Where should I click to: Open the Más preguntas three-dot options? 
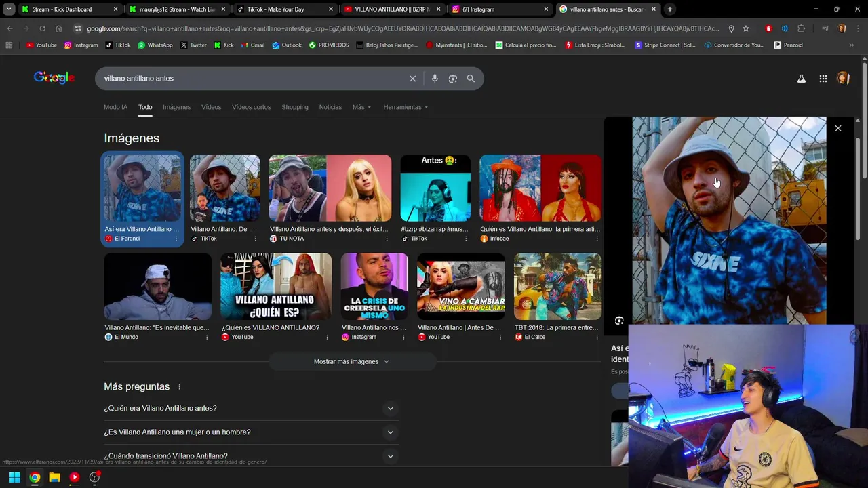(x=180, y=387)
